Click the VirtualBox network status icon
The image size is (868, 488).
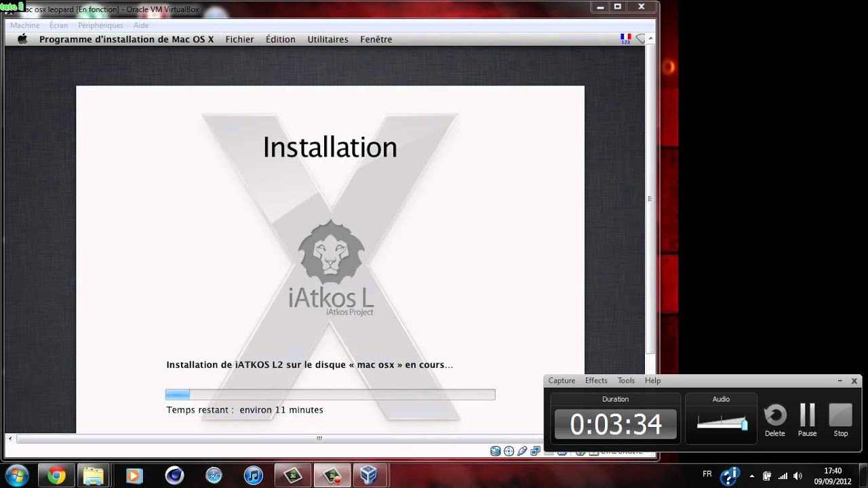point(534,451)
